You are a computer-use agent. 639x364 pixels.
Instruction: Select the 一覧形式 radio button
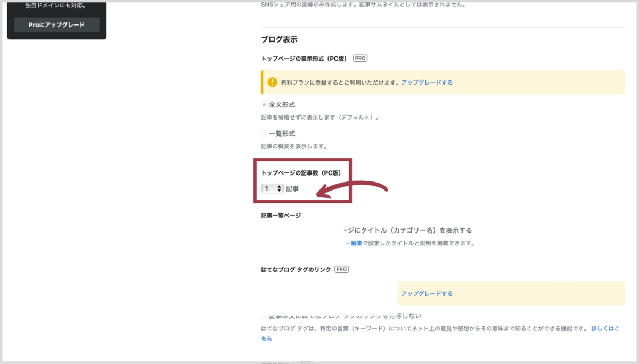[264, 133]
